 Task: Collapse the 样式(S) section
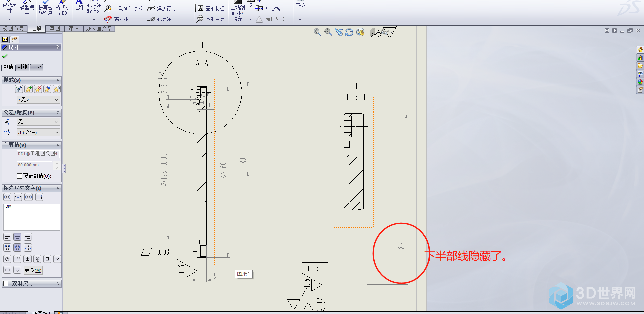coord(58,80)
